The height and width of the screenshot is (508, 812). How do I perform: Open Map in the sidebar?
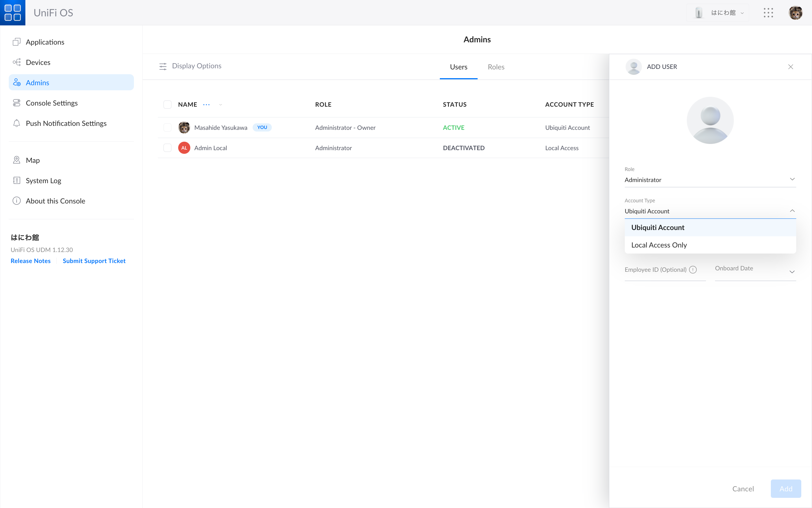pyautogui.click(x=71, y=160)
